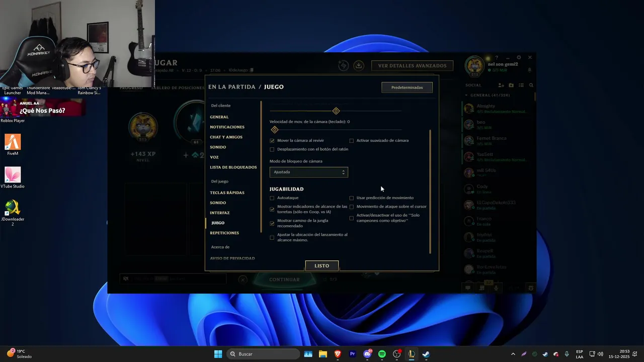Enable Activar suavizado de cámara
644x362 pixels.
click(x=352, y=141)
